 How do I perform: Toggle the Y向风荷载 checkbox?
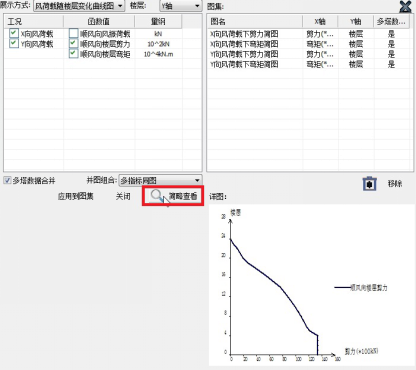click(14, 43)
